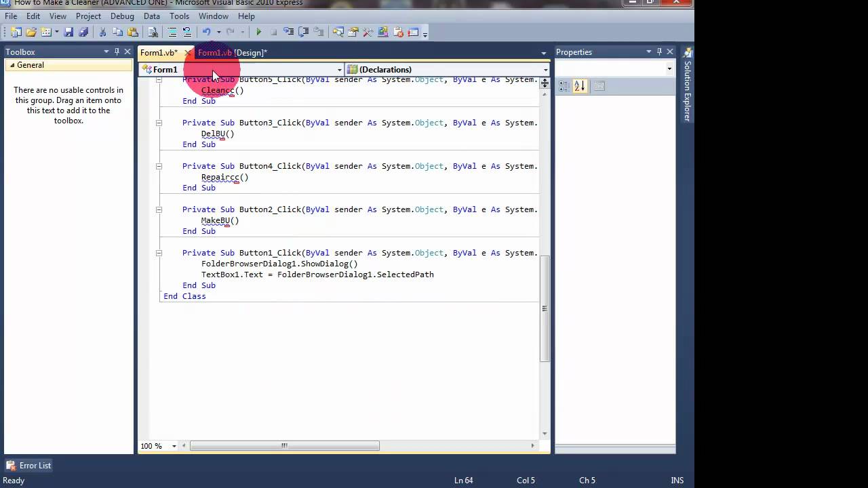Open toolbar overflow options arrow
This screenshot has width=868, height=488.
pyautogui.click(x=425, y=33)
